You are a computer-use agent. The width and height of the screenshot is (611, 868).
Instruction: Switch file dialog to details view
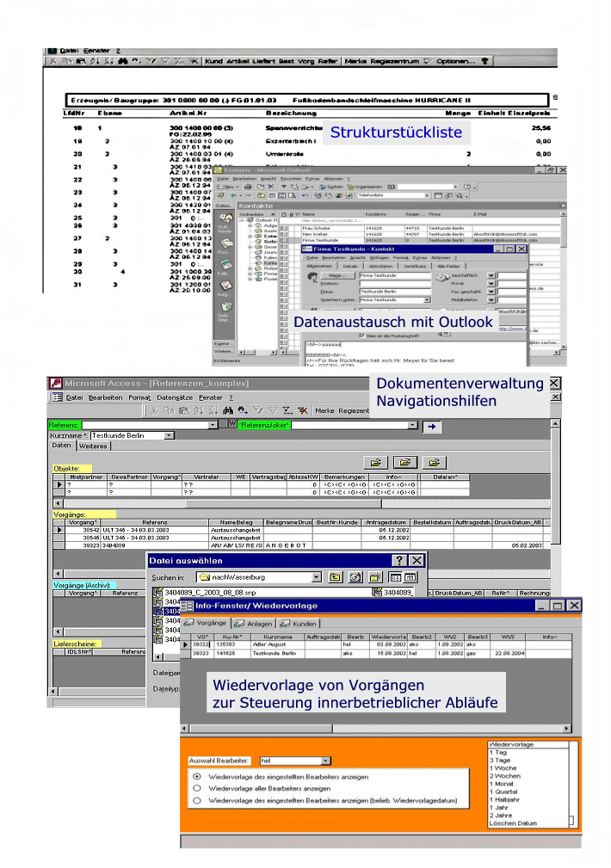[410, 577]
